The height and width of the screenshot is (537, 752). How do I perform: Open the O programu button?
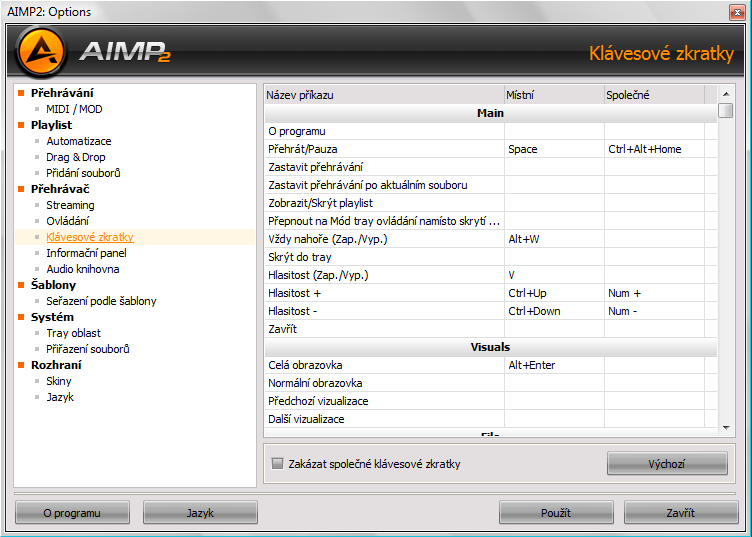[72, 513]
